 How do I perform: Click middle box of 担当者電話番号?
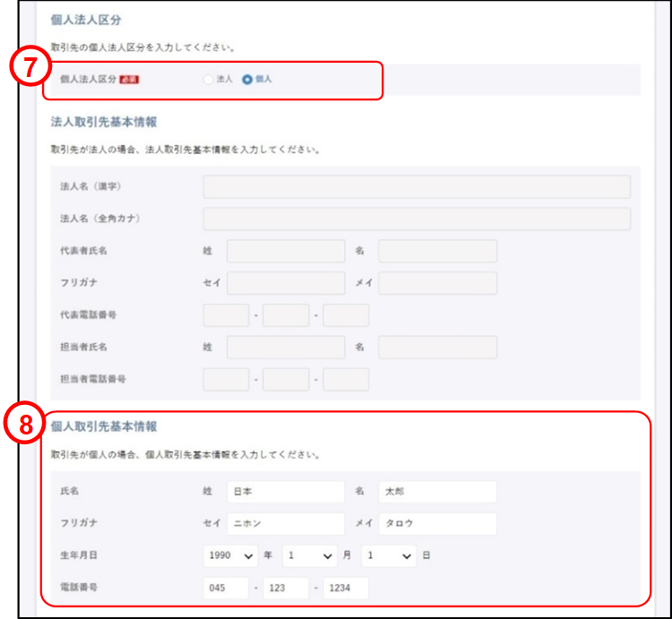pos(286,380)
